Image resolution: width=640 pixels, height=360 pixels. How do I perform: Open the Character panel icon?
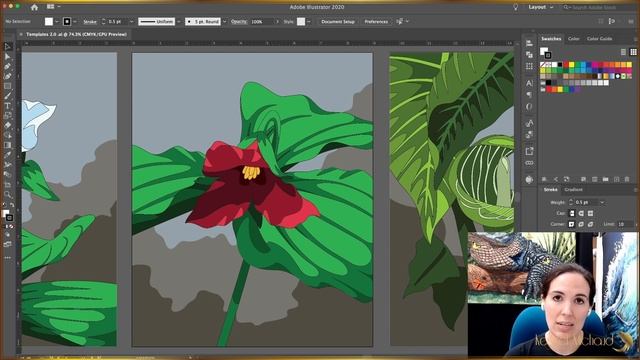[529, 83]
